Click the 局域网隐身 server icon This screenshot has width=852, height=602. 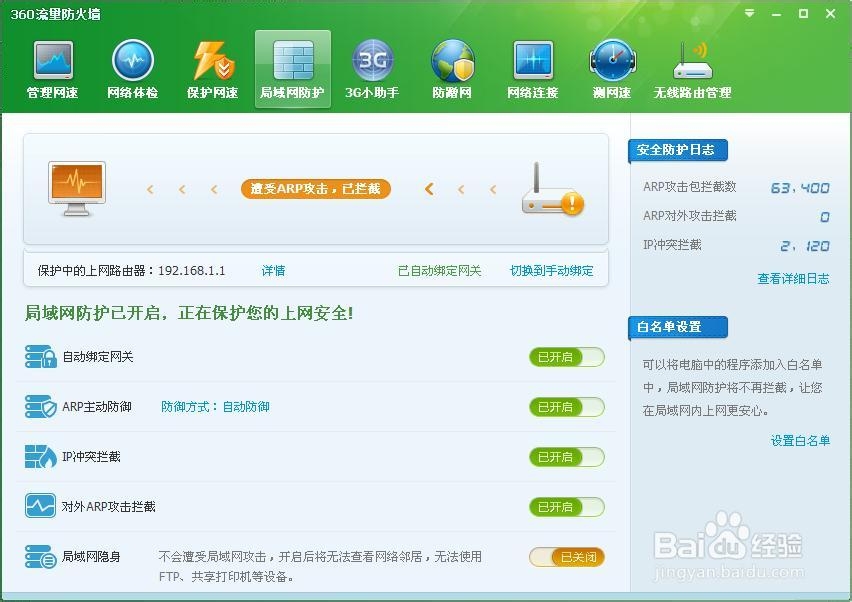[x=41, y=556]
